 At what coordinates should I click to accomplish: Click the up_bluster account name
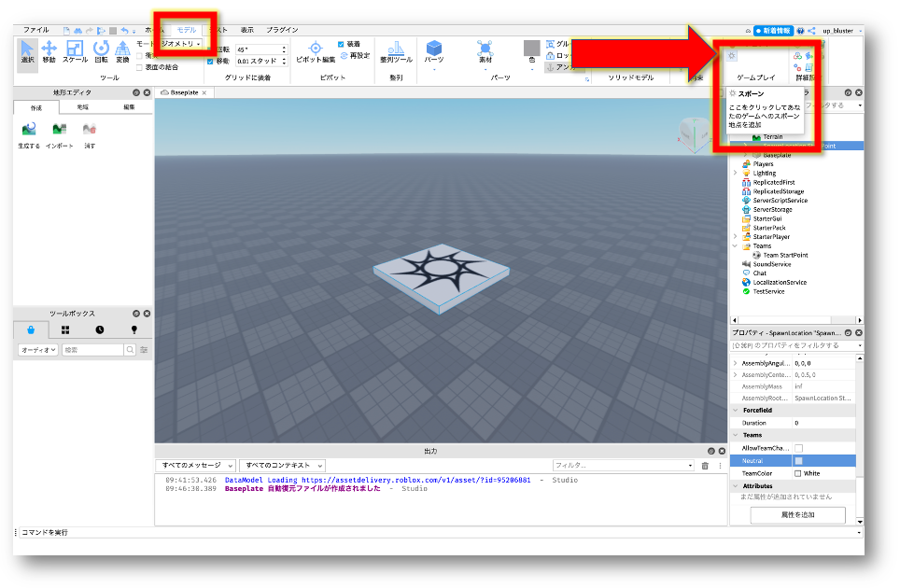tap(838, 31)
